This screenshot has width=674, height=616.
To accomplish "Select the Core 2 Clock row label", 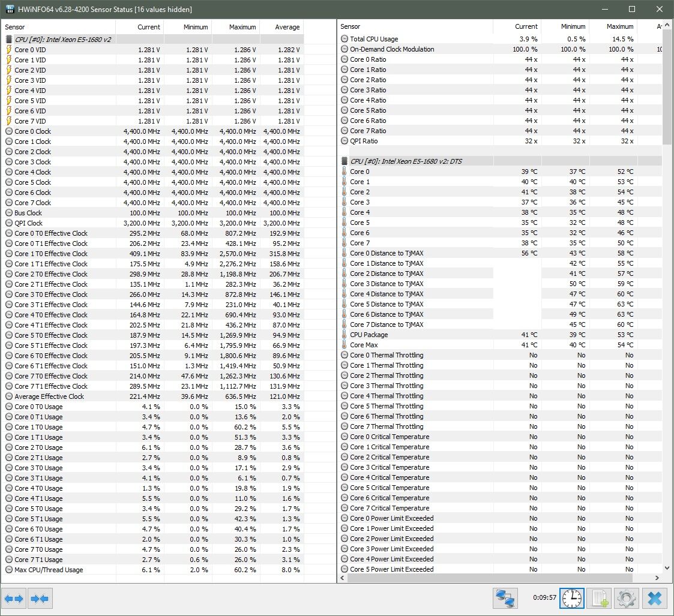I will (x=32, y=152).
